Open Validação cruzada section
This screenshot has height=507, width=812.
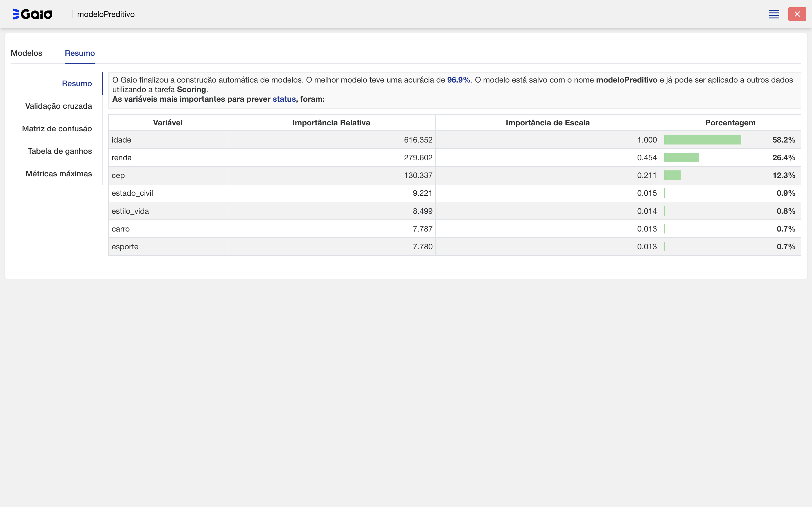58,106
